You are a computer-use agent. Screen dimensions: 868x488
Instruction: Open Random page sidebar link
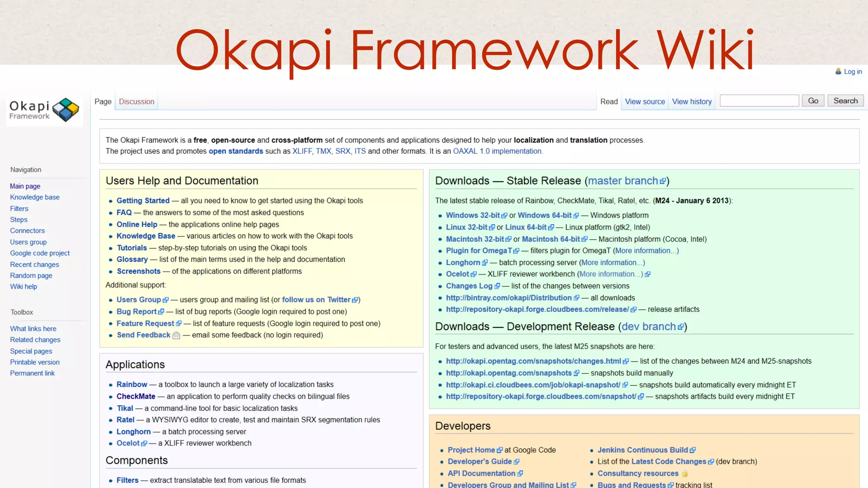click(x=31, y=275)
